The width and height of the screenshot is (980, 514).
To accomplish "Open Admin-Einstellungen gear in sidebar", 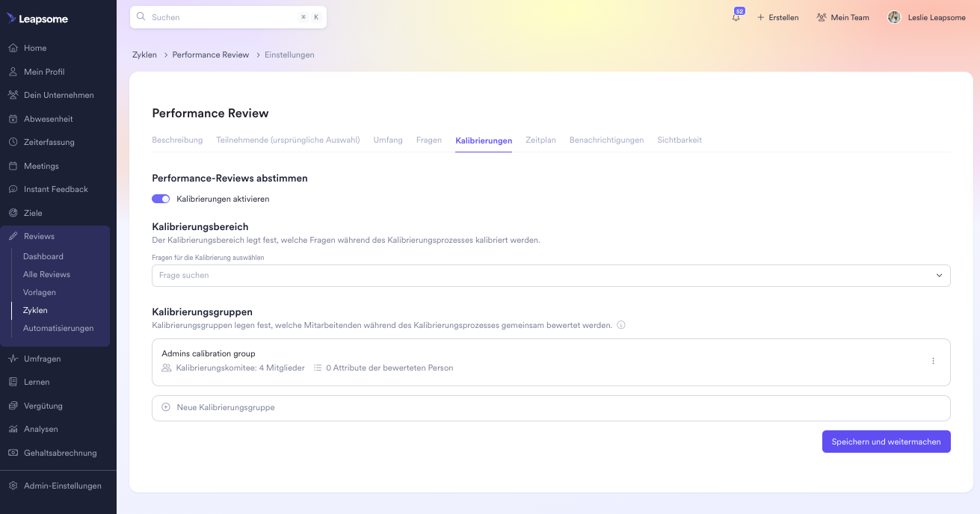I will tap(13, 486).
